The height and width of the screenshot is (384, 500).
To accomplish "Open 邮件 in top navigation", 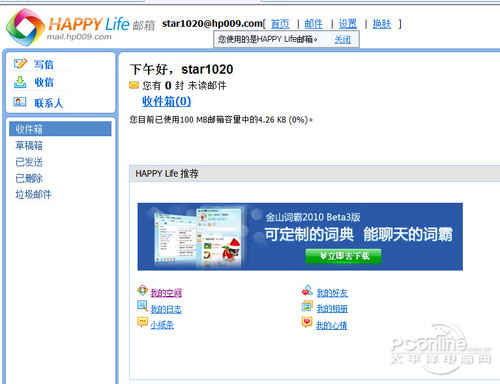I will [x=314, y=24].
